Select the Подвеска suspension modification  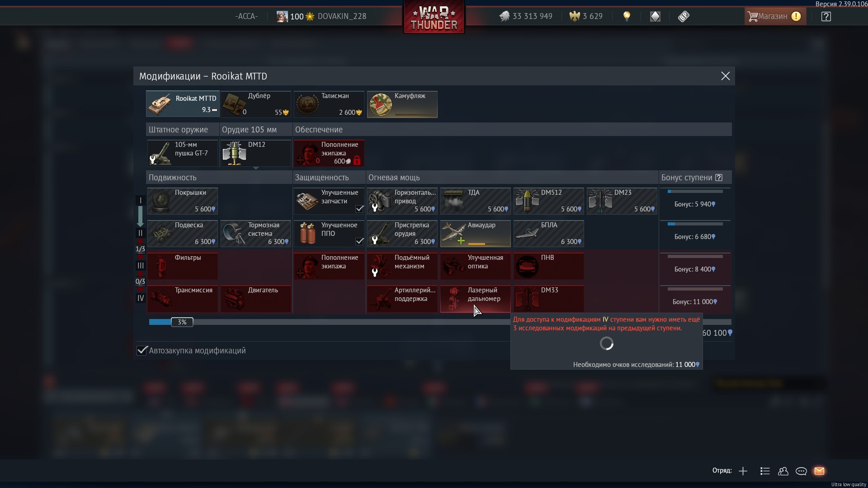click(x=183, y=234)
